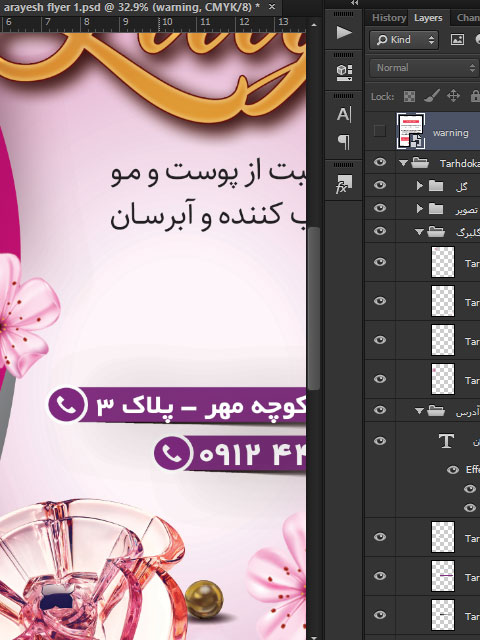Screen dimensions: 480x640
Task: Open the Styles fx panel icon
Action: click(x=344, y=184)
